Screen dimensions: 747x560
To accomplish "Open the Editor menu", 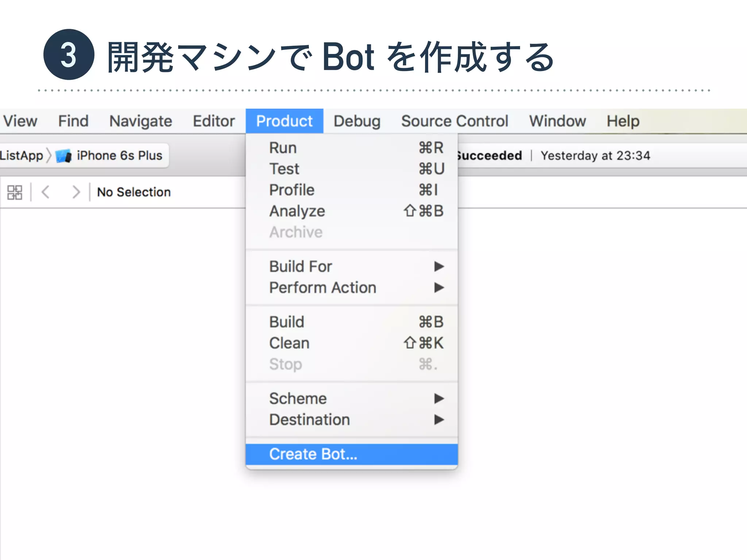I will pyautogui.click(x=214, y=121).
